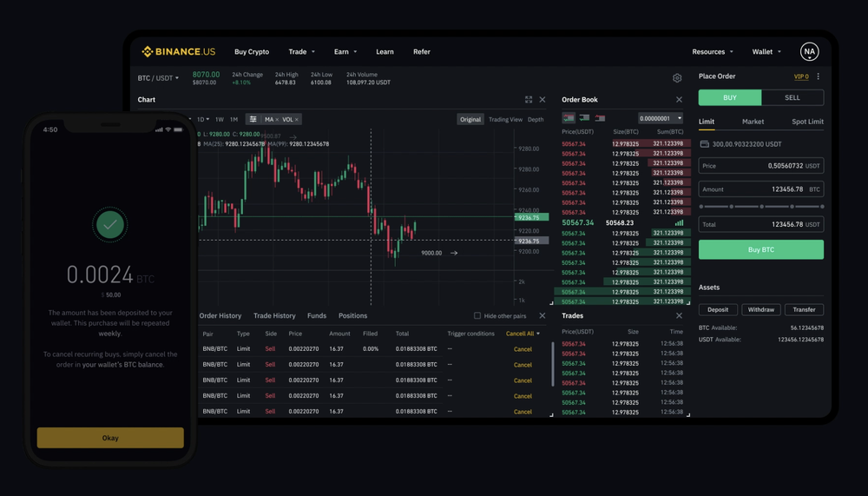Viewport: 868px width, 496px height.
Task: Click the phone's battery status icon
Action: click(178, 129)
